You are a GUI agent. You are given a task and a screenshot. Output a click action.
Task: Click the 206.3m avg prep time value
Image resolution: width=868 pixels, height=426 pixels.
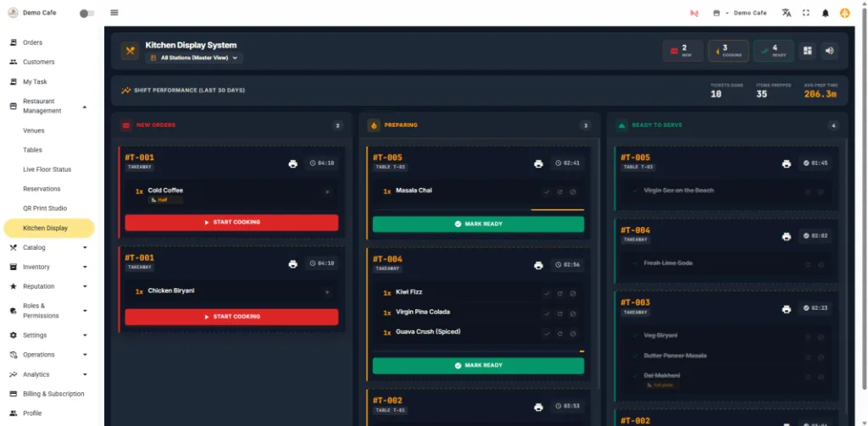click(x=821, y=94)
